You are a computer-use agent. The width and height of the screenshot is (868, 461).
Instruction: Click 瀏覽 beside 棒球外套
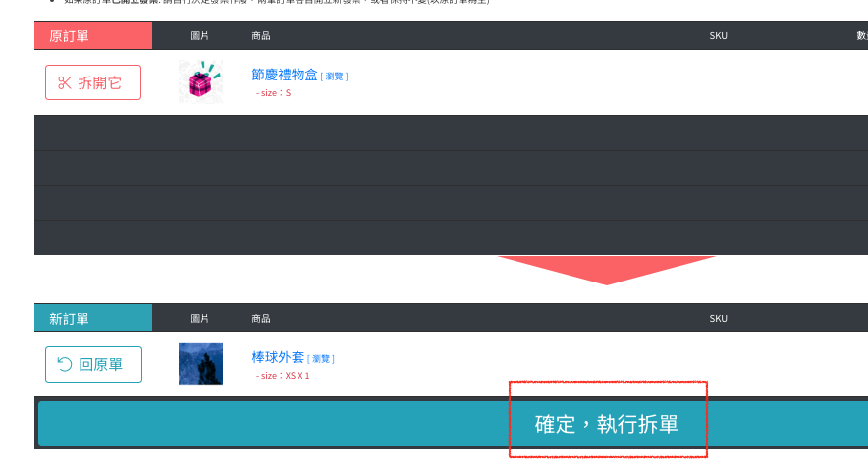[x=321, y=359]
